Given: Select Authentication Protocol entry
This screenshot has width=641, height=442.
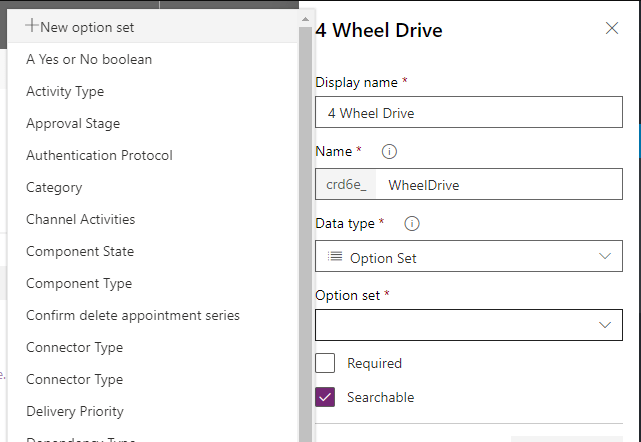Looking at the screenshot, I should tap(99, 155).
